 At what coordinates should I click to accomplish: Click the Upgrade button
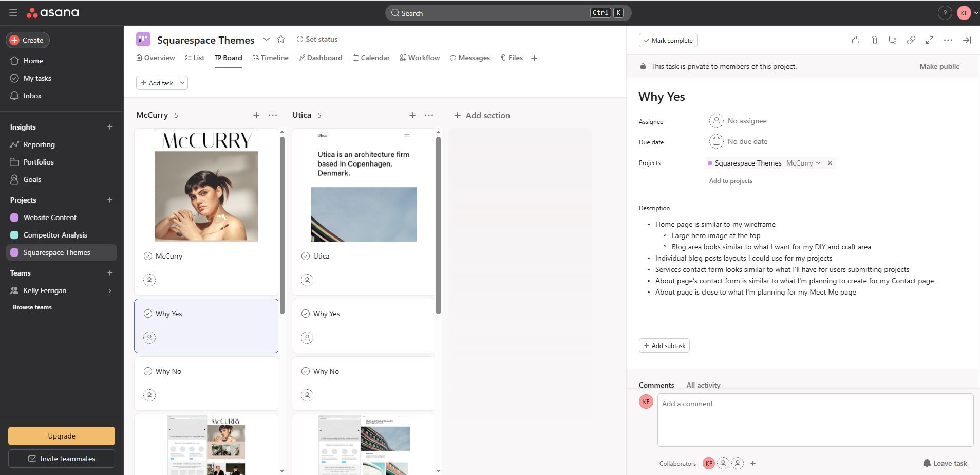[x=62, y=436]
